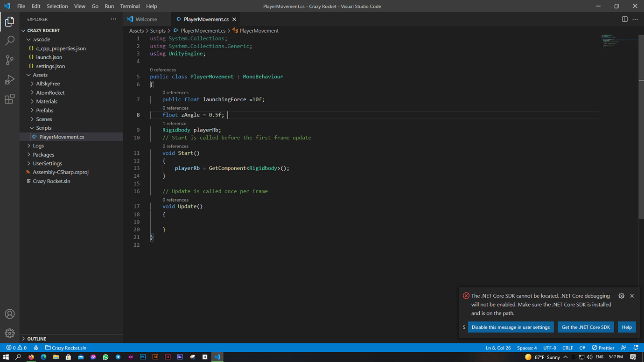Click the Unity icon in the taskbar

[x=205, y=357]
